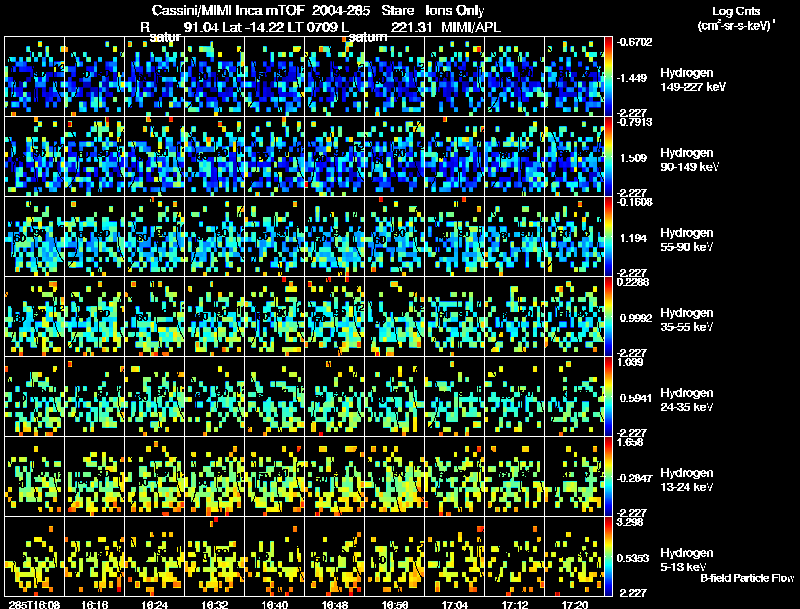Select the '-0.2847' color scale value
The height and width of the screenshot is (609, 800).
(634, 478)
